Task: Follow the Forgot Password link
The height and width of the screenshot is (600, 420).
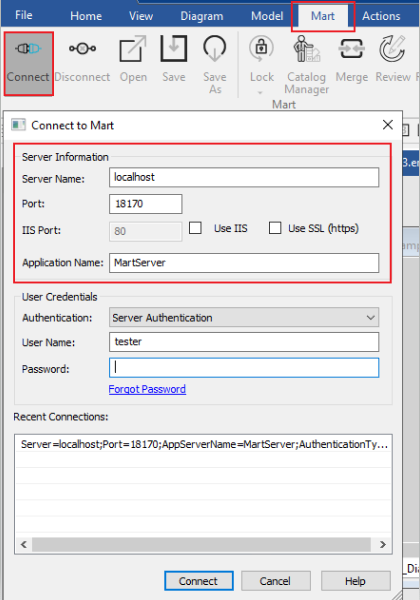Action: [x=147, y=389]
